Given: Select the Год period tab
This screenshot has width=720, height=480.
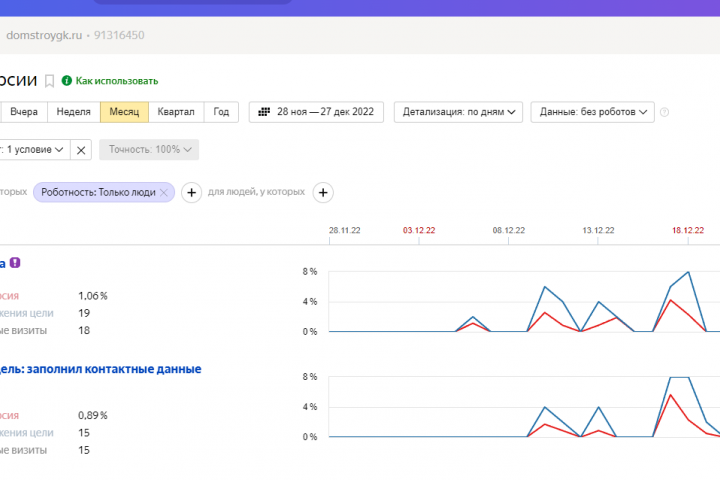Looking at the screenshot, I should [x=221, y=112].
